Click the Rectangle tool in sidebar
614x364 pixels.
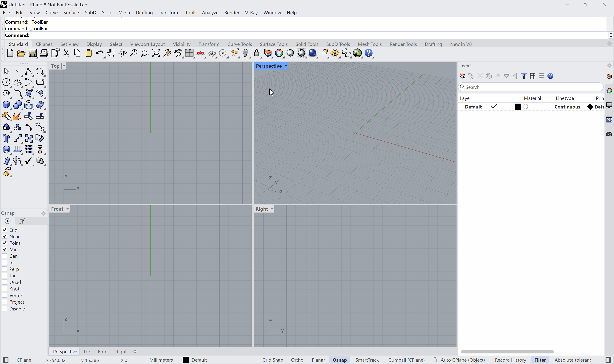[x=40, y=82]
